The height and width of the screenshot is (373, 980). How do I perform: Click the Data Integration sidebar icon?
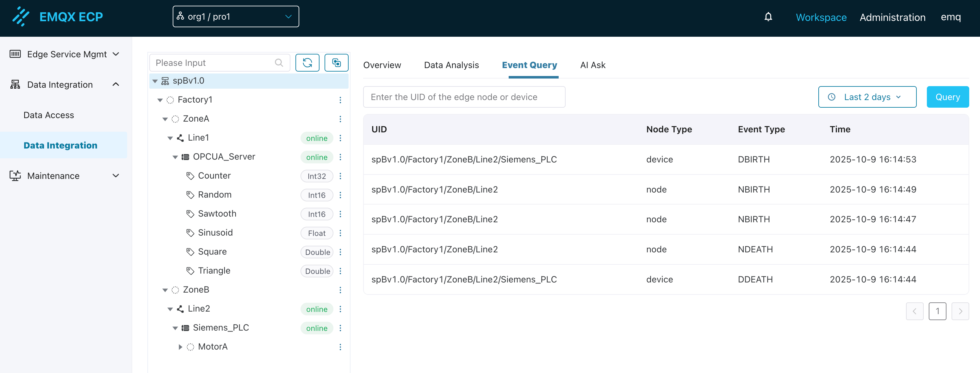coord(15,84)
